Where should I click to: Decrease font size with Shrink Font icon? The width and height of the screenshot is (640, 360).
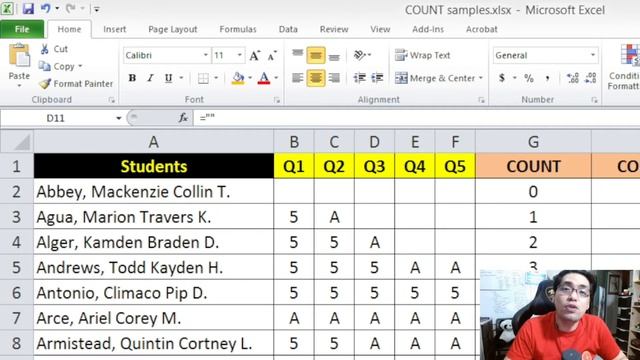pyautogui.click(x=272, y=56)
